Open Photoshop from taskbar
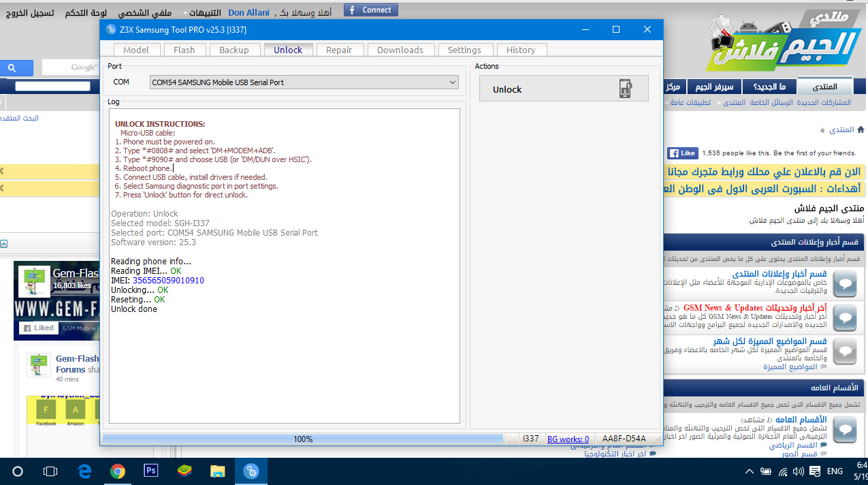The height and width of the screenshot is (485, 868). click(151, 471)
